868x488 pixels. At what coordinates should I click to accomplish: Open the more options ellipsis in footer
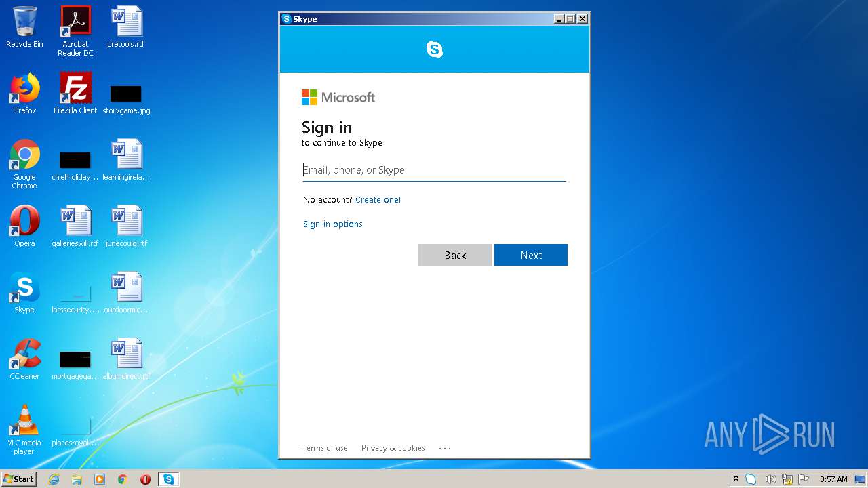click(445, 448)
